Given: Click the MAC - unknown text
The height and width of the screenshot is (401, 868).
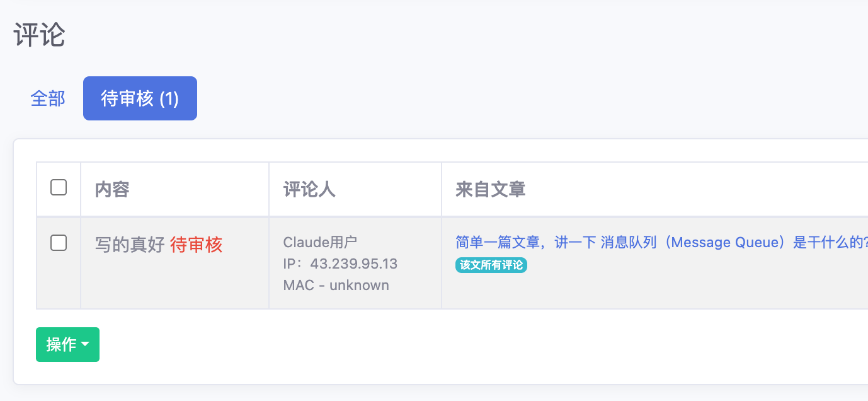Looking at the screenshot, I should (336, 285).
